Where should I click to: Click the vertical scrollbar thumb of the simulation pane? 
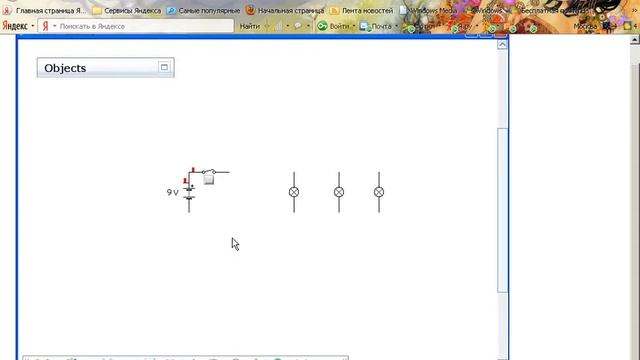pos(502,210)
